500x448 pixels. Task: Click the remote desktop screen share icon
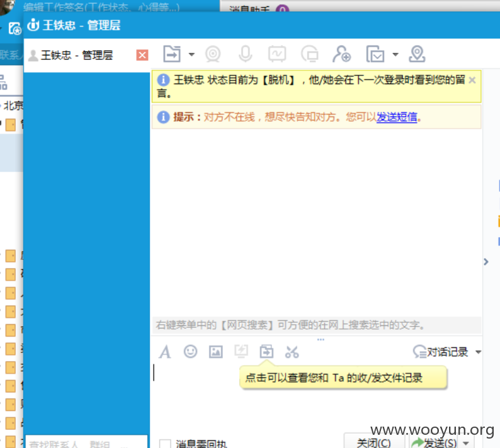[x=310, y=54]
